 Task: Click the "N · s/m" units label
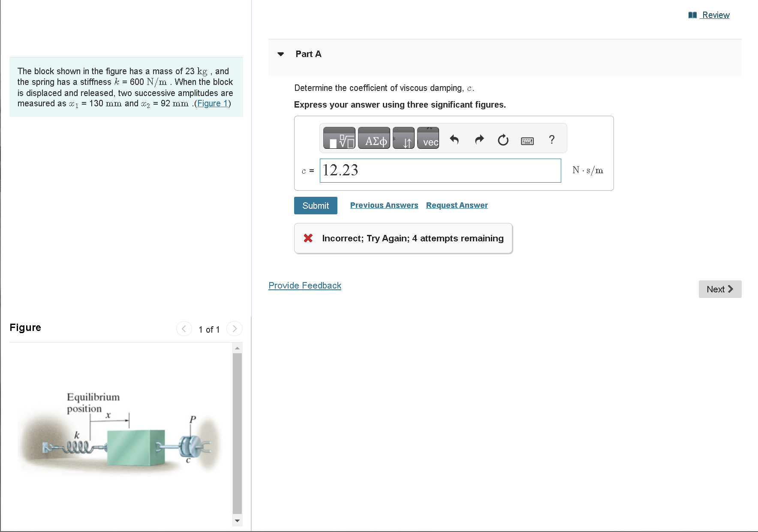tap(588, 170)
